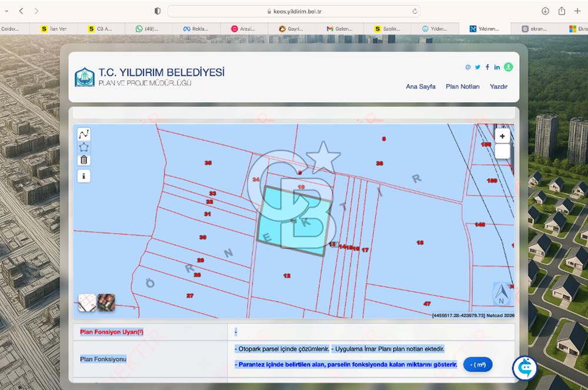Viewport: 588px width, 390px height.
Task: Click parcel number 17 on map
Action: point(365,250)
